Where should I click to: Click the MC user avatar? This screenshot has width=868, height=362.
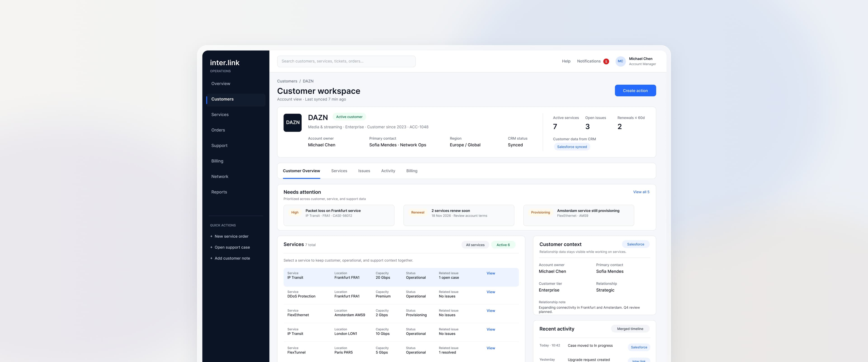(620, 61)
